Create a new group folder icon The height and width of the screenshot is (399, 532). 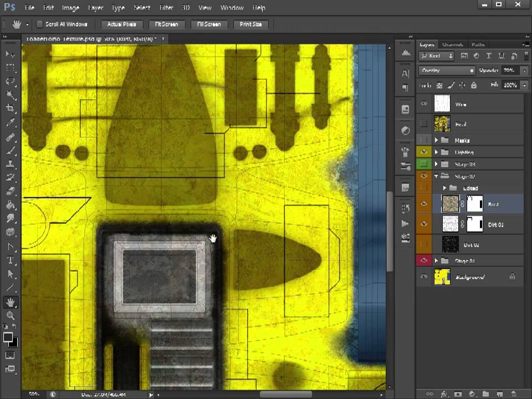point(485,394)
